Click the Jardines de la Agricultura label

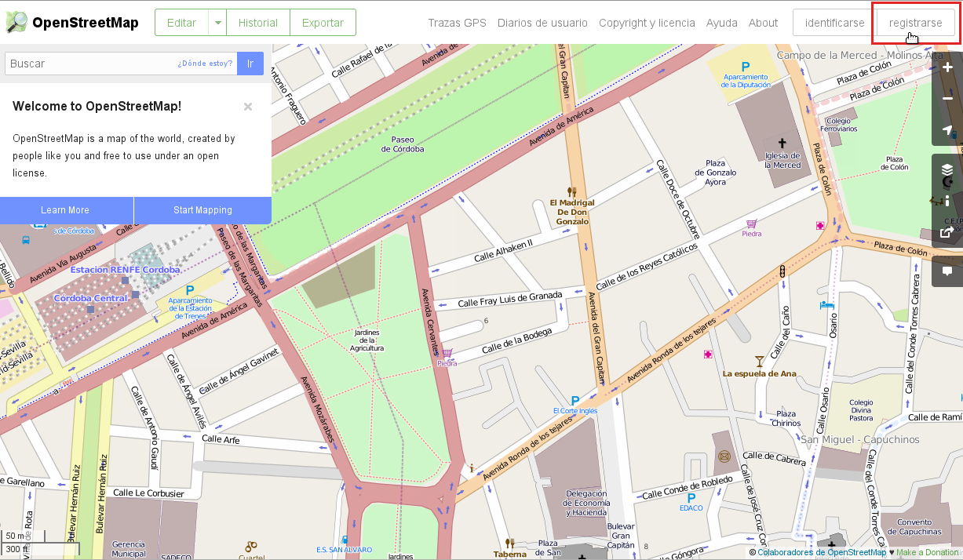pos(367,340)
